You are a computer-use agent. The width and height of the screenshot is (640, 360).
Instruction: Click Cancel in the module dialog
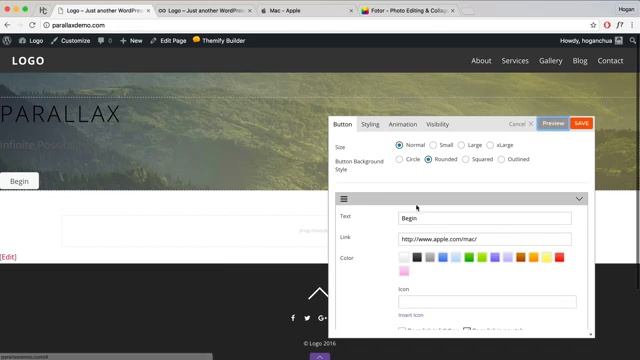520,124
